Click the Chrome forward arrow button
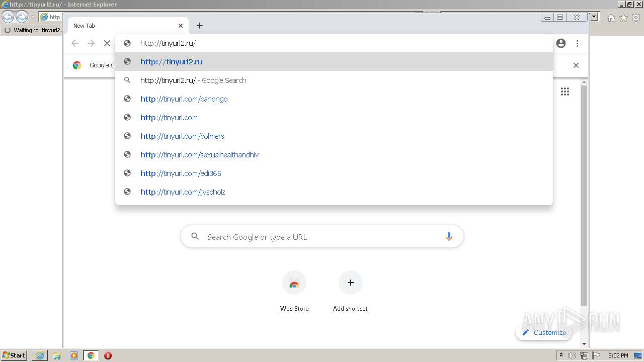The image size is (644, 362). click(91, 43)
